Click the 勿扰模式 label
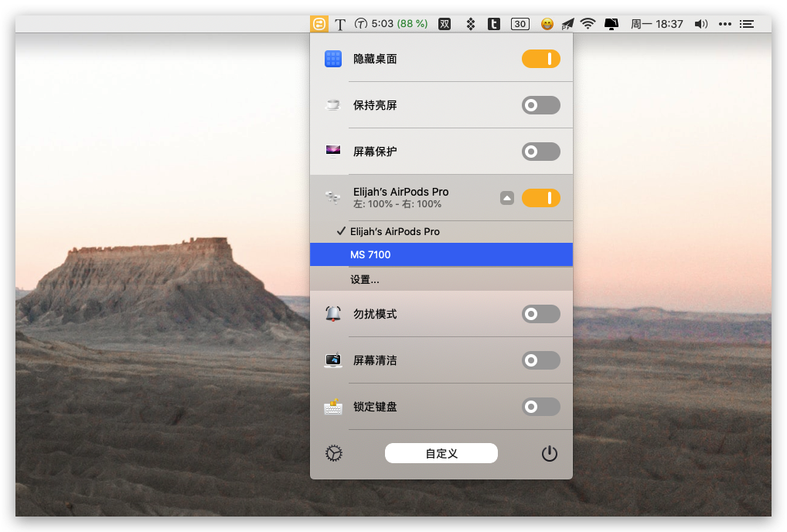The width and height of the screenshot is (787, 532). 375,314
